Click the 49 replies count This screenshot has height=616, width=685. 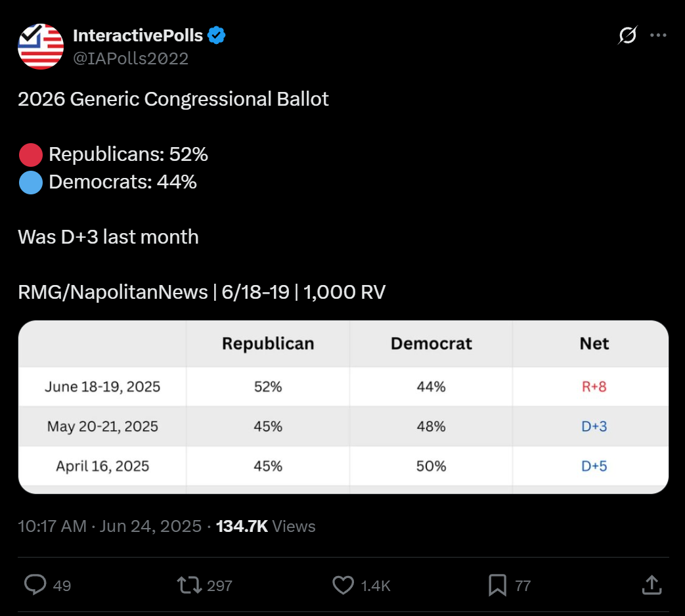pos(62,586)
